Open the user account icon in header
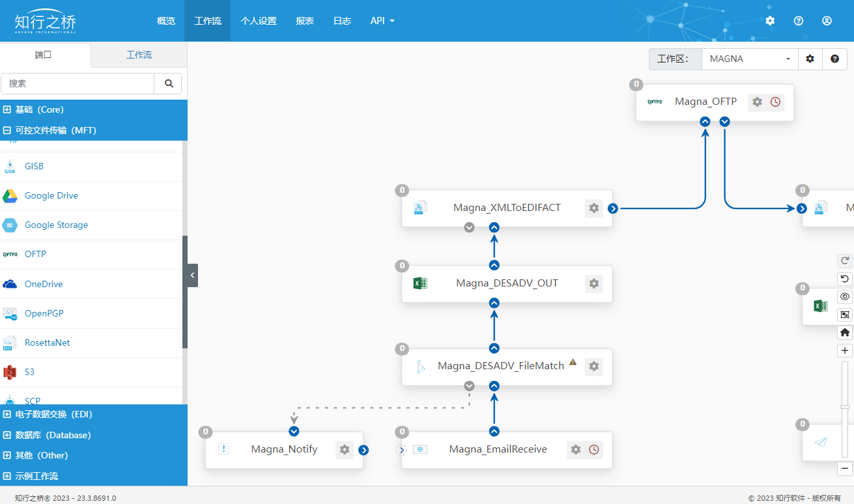854x504 pixels. point(827,21)
